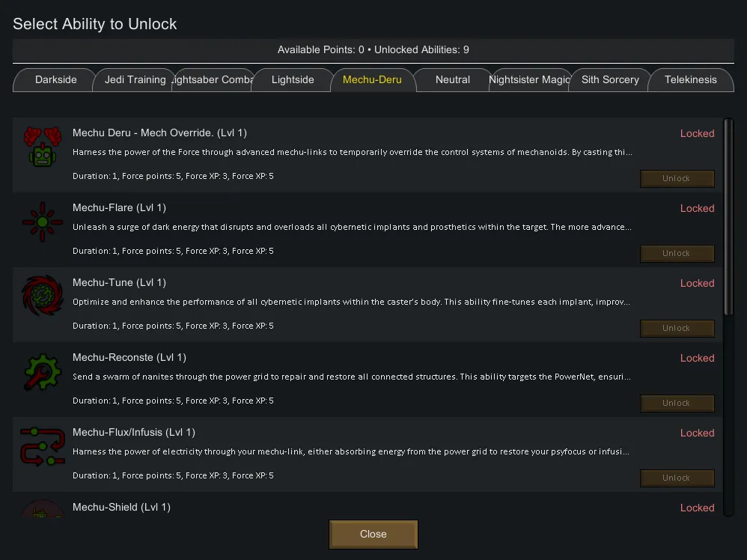The width and height of the screenshot is (747, 560).
Task: Switch to Nightsister Magic tab
Action: tap(529, 80)
